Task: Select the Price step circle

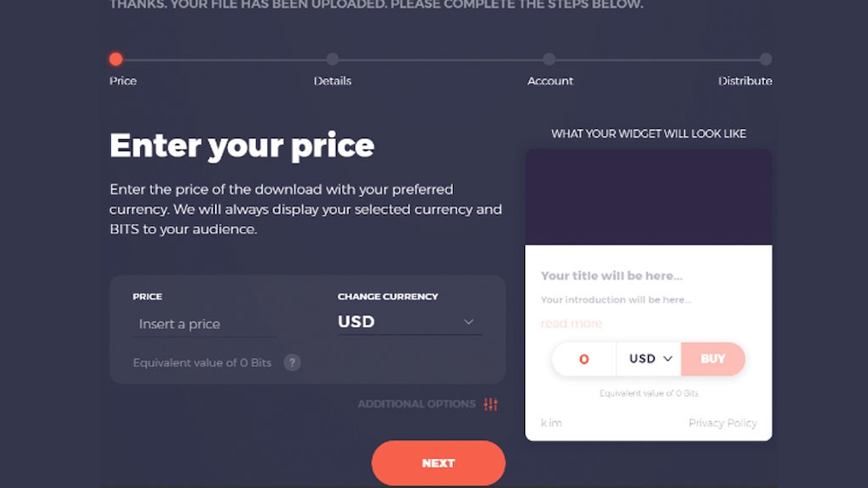Action: 116,59
